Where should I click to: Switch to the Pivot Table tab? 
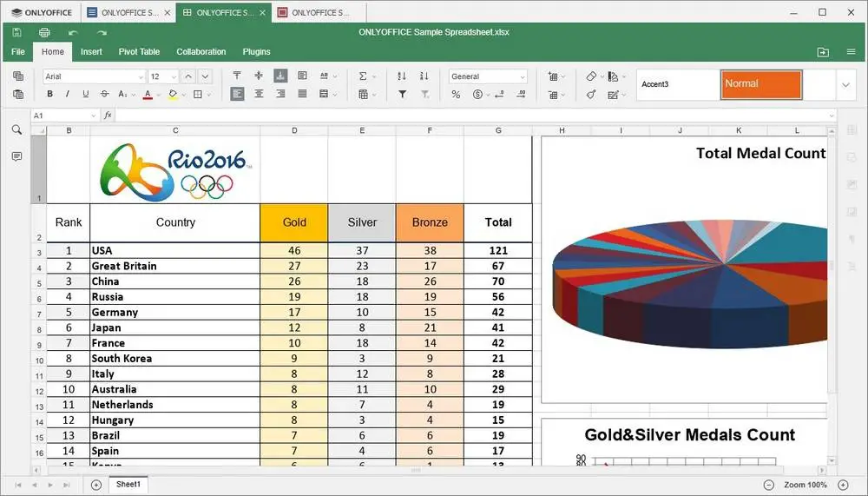[139, 51]
